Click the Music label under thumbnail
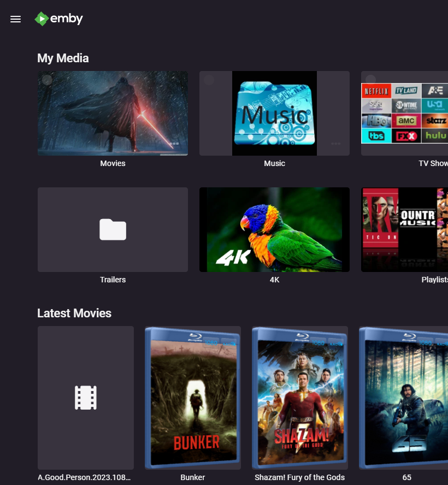The width and height of the screenshot is (448, 485). pyautogui.click(x=274, y=163)
